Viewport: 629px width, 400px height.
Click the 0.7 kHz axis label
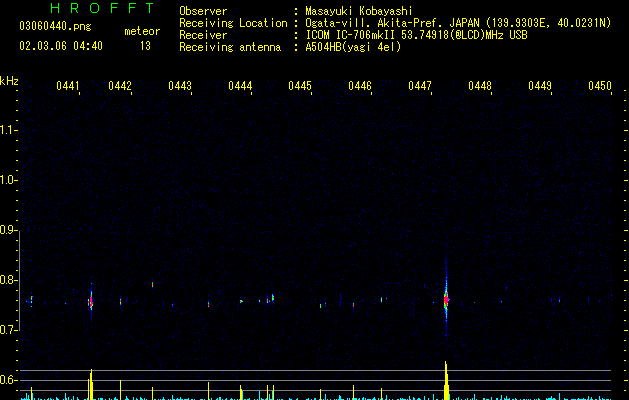7,330
